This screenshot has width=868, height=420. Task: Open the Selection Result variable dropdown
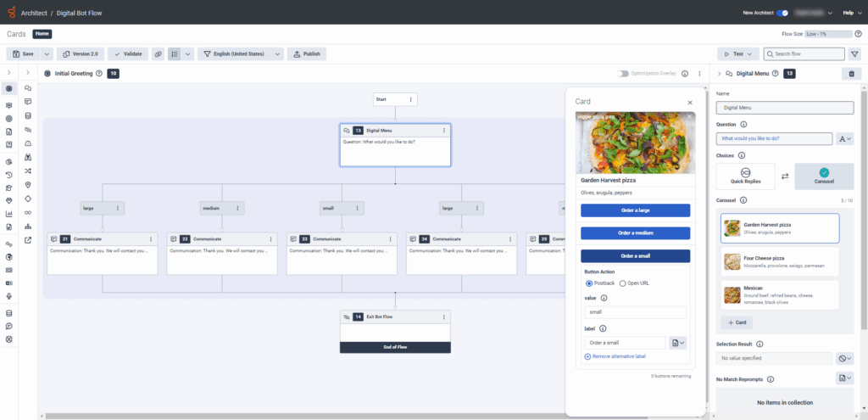click(x=845, y=359)
